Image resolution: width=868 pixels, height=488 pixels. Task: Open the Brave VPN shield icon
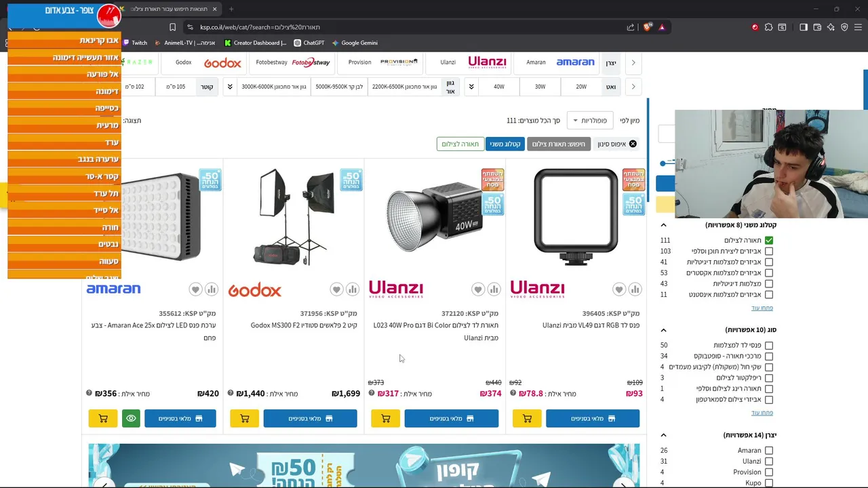point(844,27)
